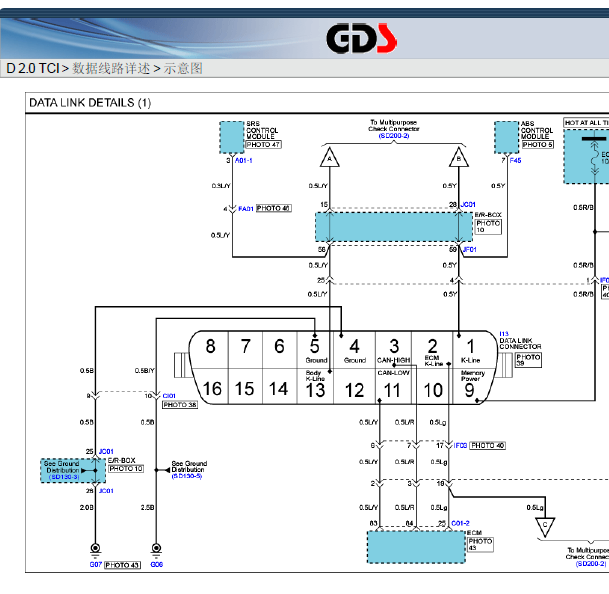This screenshot has width=609, height=594.
Task: Open PHOTO 40 next to IF03
Action: (487, 446)
